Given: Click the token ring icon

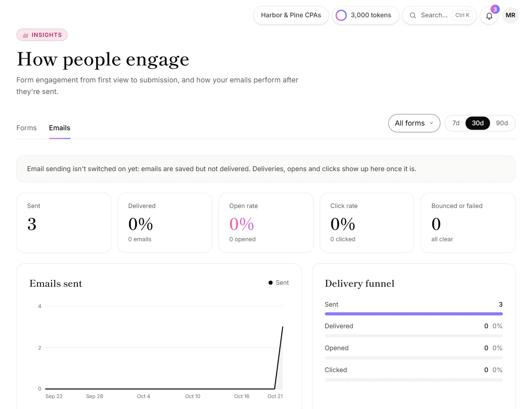Looking at the screenshot, I should coord(341,15).
